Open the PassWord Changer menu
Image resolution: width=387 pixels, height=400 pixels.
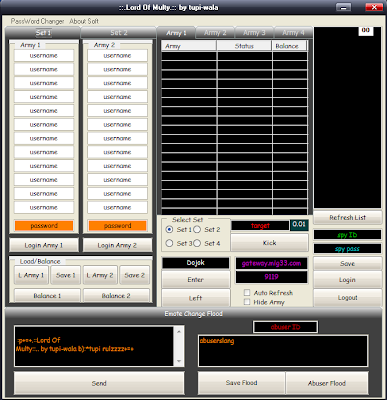tap(37, 21)
